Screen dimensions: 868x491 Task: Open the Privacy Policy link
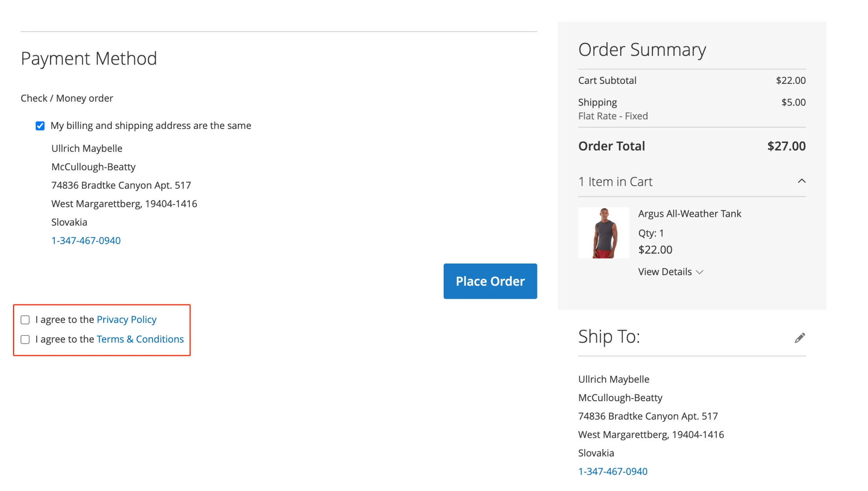[126, 319]
